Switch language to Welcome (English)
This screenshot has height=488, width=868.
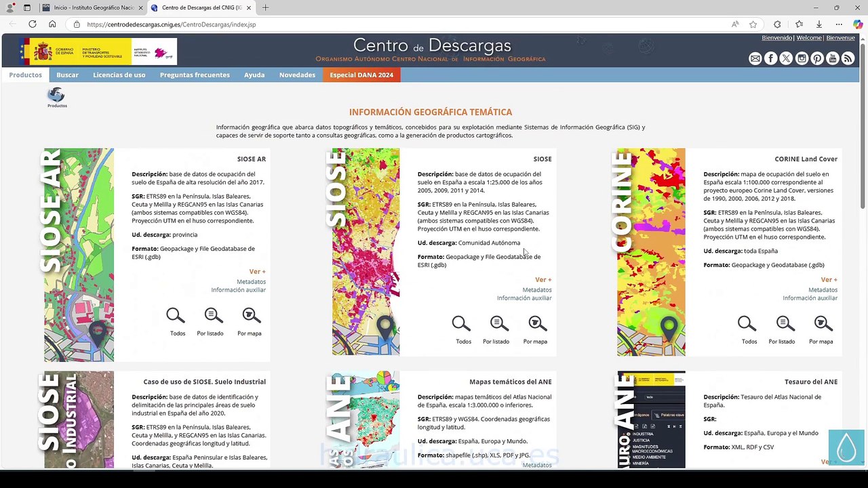point(809,38)
